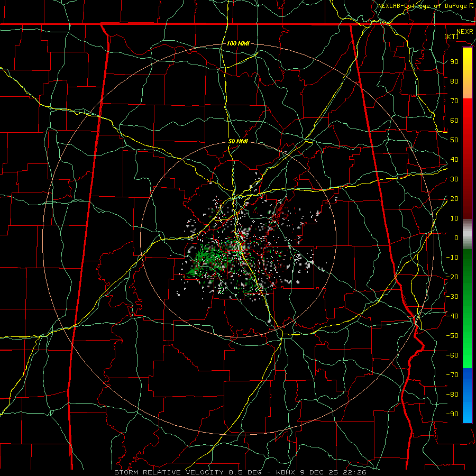Pick the gray zero-velocity segment of the color bar

467,234
